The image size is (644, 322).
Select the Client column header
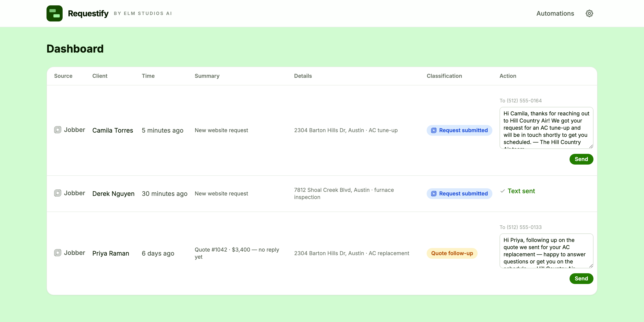pyautogui.click(x=100, y=76)
